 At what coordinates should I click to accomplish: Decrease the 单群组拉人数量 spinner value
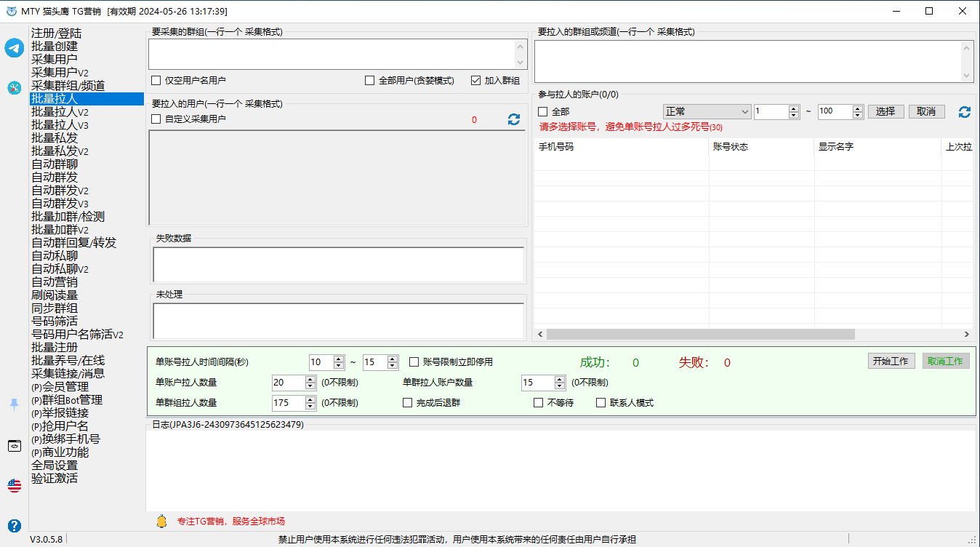pos(310,406)
